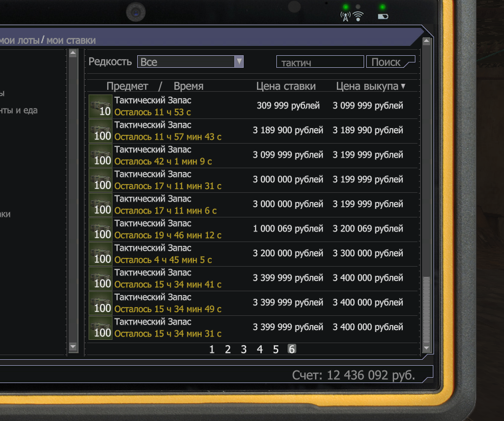Focus the search field containing тактич

pos(320,62)
